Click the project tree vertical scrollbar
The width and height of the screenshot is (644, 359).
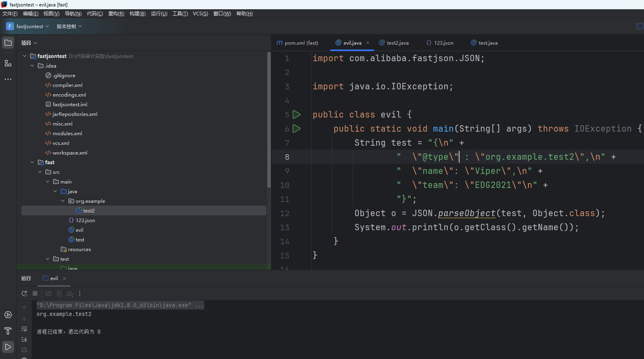coord(269,121)
